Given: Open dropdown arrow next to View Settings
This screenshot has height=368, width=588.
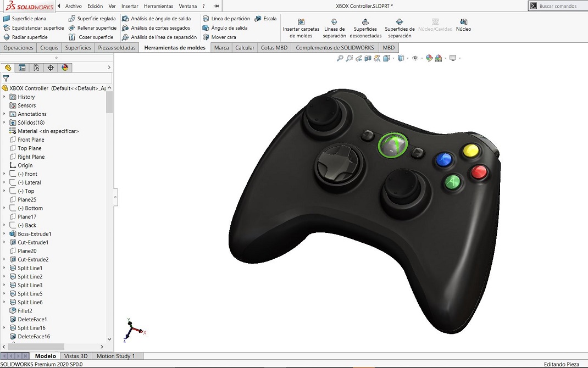Looking at the screenshot, I should (460, 58).
